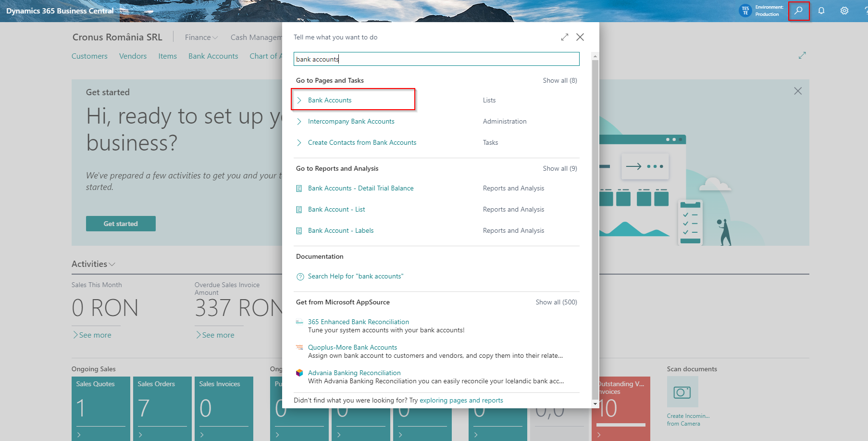
Task: Click the Get started button
Action: pos(121,224)
